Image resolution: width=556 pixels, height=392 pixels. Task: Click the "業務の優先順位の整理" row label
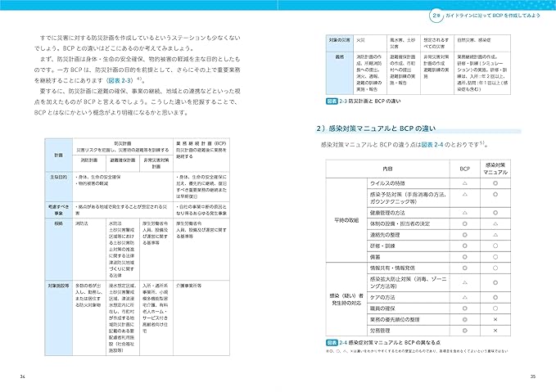395,319
